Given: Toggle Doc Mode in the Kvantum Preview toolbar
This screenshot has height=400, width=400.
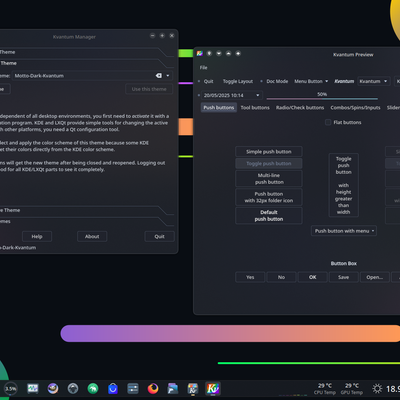Looking at the screenshot, I should [x=277, y=81].
